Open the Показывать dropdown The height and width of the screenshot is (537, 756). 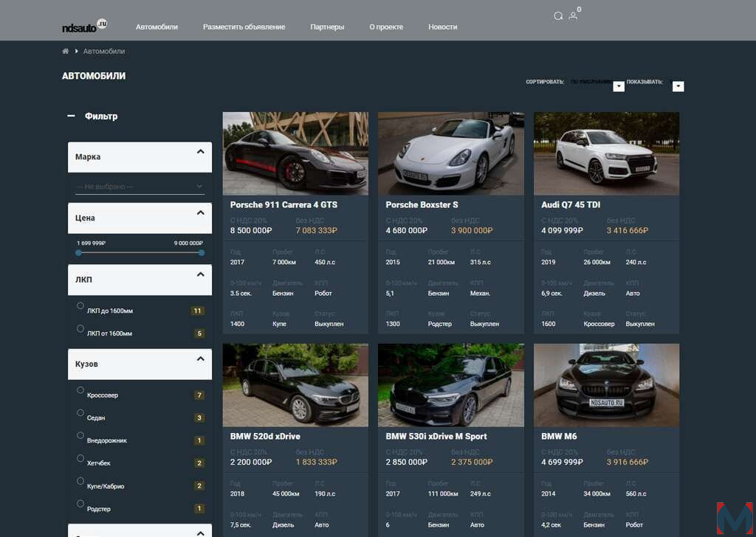[678, 86]
